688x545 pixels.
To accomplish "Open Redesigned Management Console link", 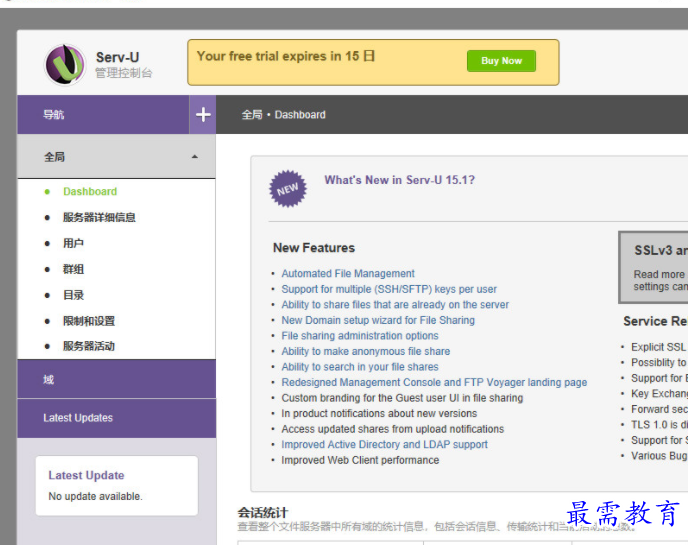I will (434, 382).
